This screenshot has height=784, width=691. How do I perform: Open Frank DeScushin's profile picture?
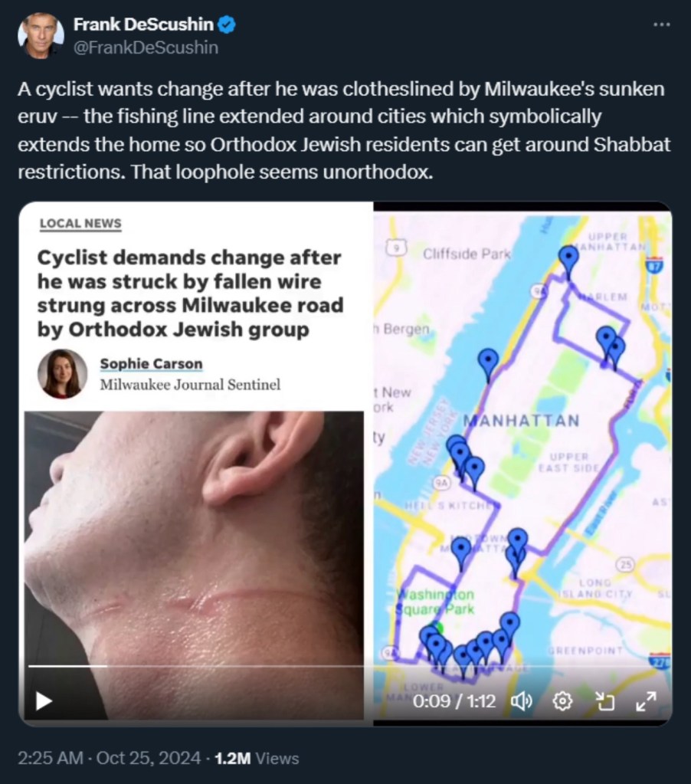pos(41,35)
